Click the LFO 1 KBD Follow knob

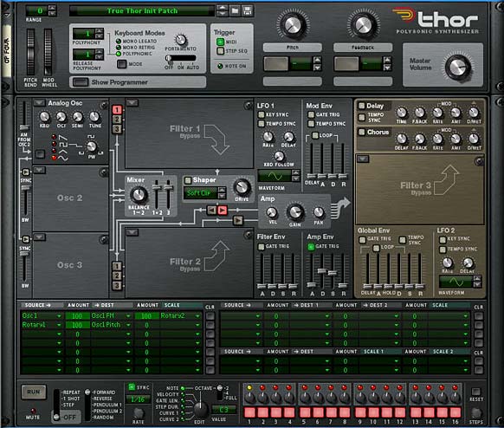279,156
